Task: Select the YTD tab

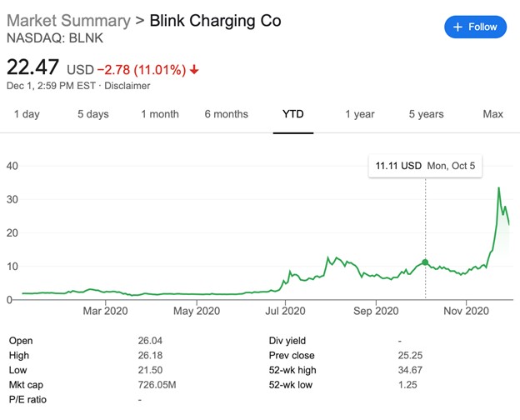Action: (292, 114)
